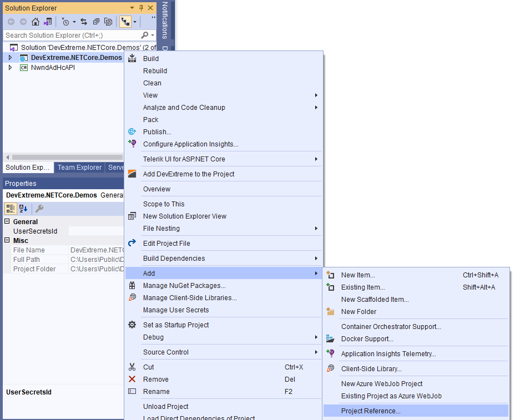The height and width of the screenshot is (420, 515).
Task: Collapse the General category in Properties
Action: pyautogui.click(x=7, y=221)
